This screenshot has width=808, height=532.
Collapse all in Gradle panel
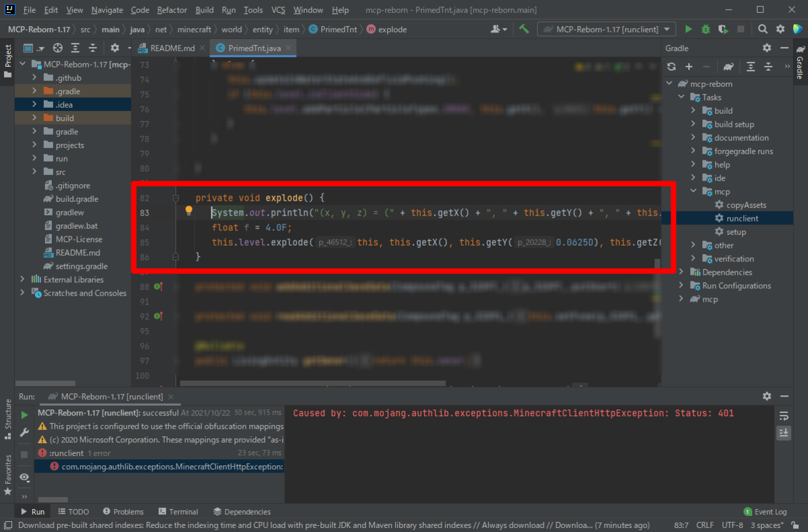768,66
